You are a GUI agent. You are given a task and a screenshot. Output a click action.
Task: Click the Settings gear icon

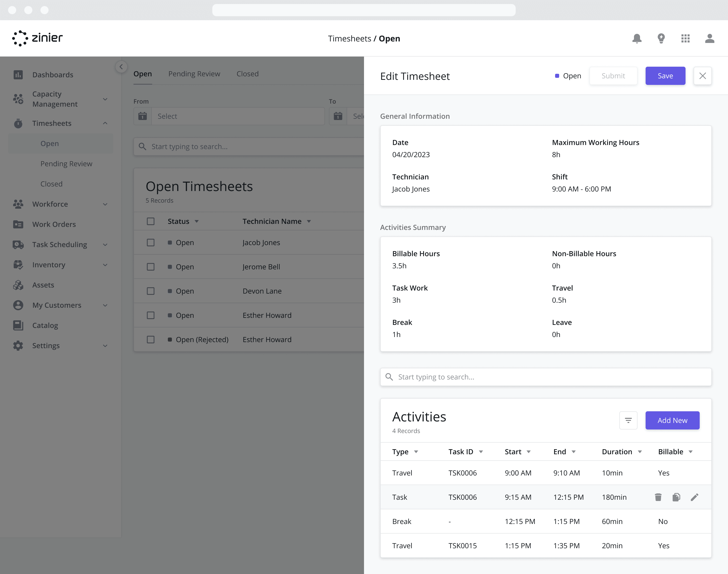(x=18, y=345)
